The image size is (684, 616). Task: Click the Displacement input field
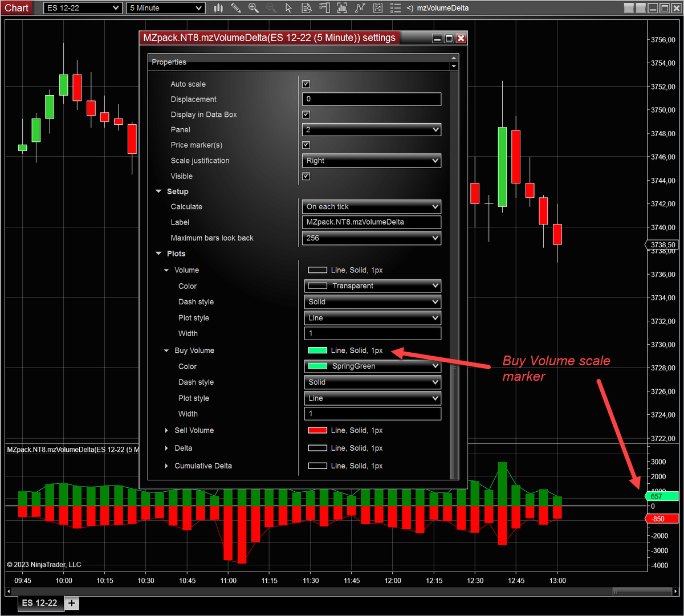click(372, 99)
